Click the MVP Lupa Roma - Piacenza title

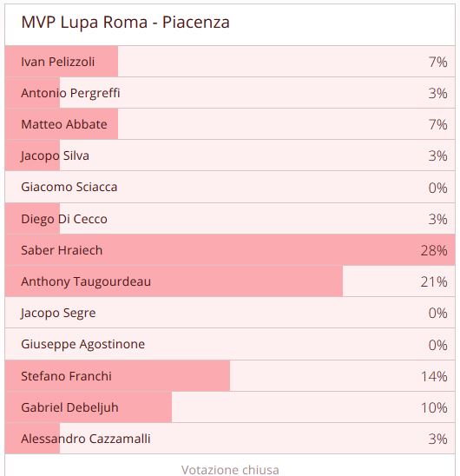pos(125,23)
